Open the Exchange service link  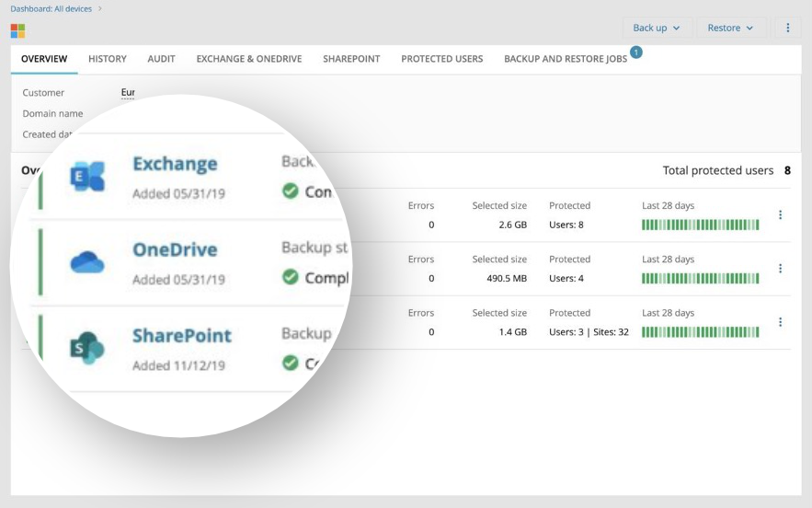175,164
